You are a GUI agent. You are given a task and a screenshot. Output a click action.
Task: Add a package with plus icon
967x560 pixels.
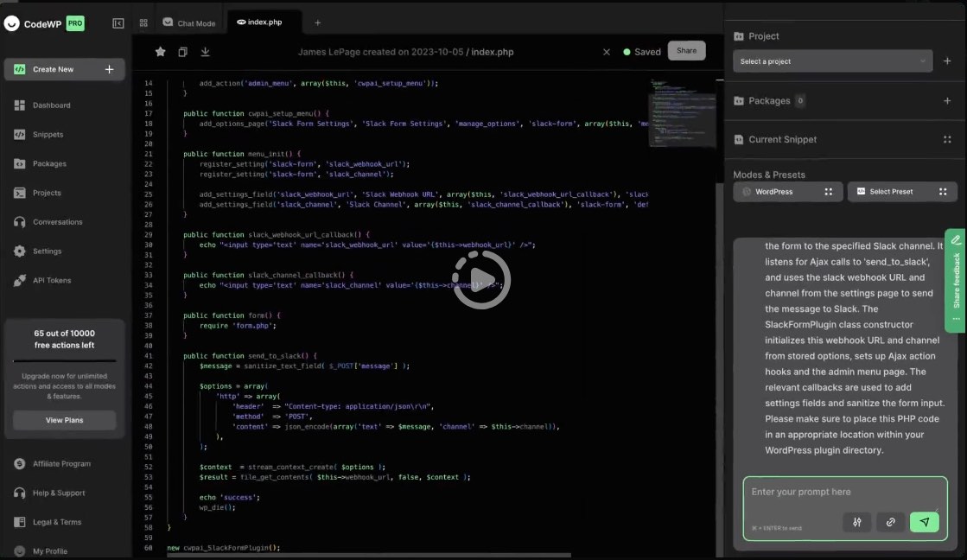point(947,100)
